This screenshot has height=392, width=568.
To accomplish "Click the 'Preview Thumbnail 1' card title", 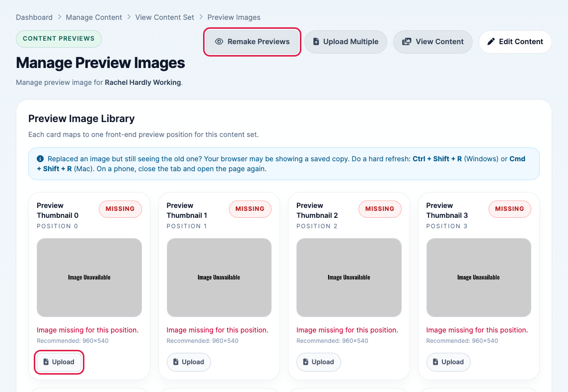I will [x=187, y=210].
